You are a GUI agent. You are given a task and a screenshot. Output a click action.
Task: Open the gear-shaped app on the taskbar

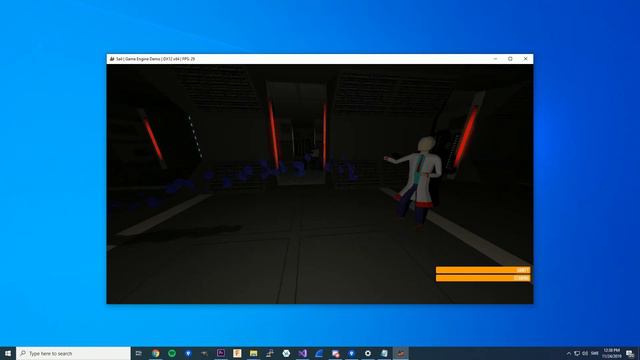click(x=368, y=353)
